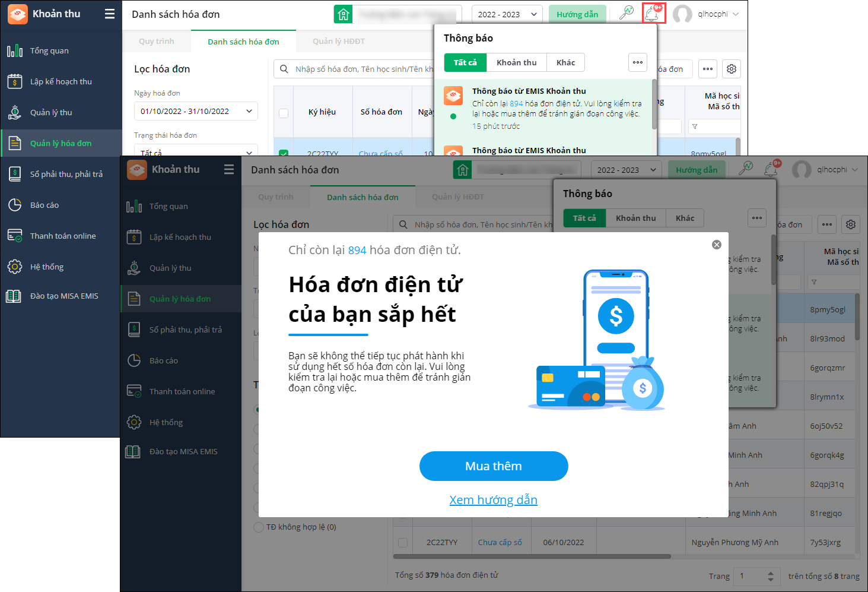The width and height of the screenshot is (868, 592).
Task: Open first EMIS Khoản thu notification, back window
Action: pyautogui.click(x=543, y=109)
